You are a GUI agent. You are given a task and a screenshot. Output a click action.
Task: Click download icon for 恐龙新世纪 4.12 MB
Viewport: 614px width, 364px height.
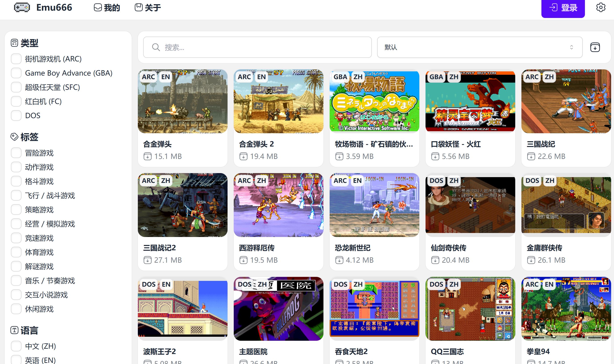[339, 260]
